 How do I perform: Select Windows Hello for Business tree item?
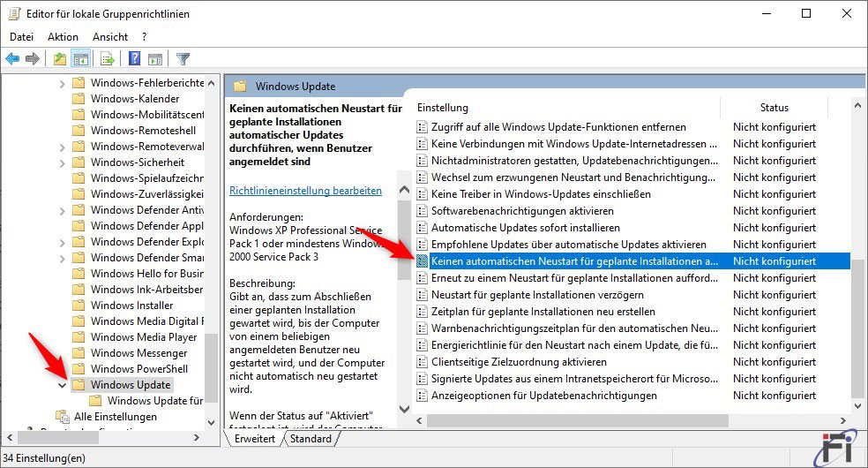[146, 274]
